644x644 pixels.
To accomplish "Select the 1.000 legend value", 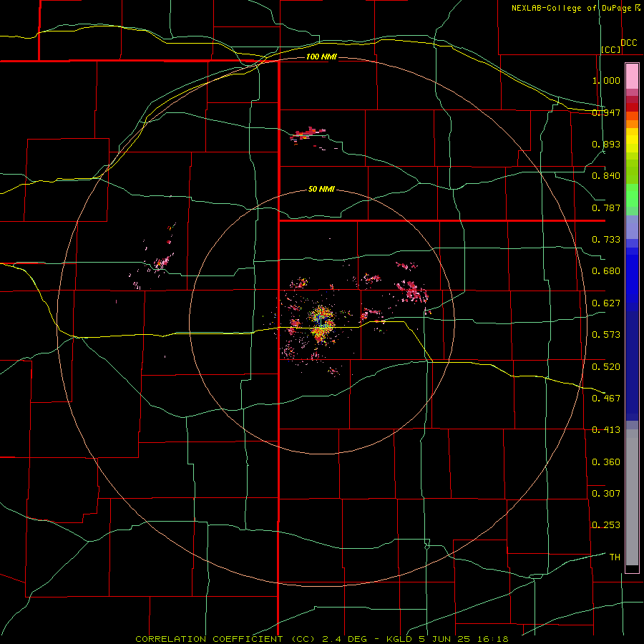I will click(606, 80).
